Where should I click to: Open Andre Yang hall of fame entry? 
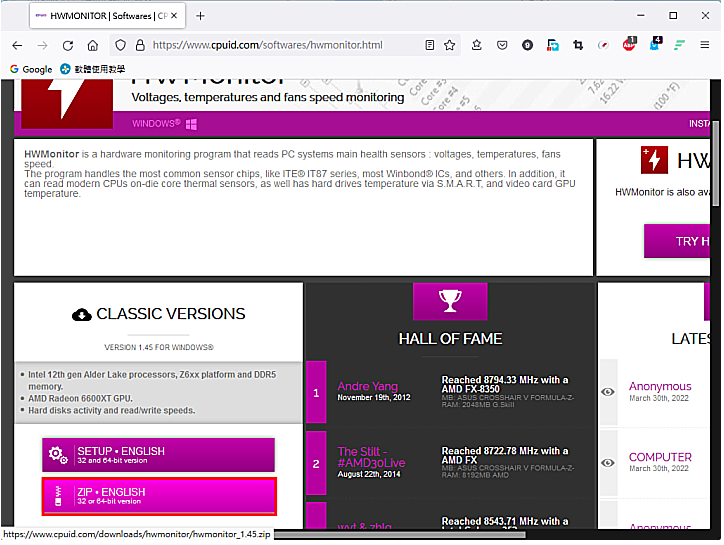tap(368, 386)
